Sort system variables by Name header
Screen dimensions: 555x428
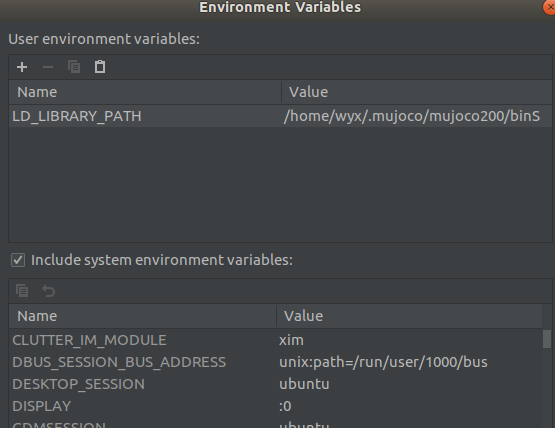tap(143, 316)
